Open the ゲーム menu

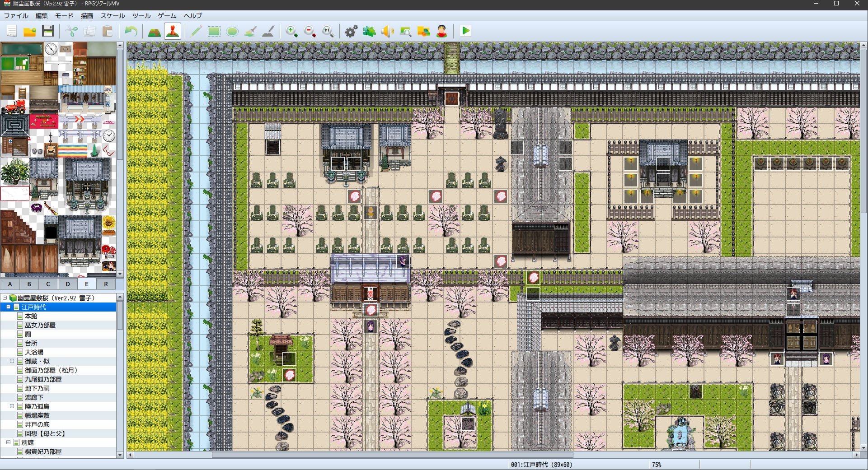[167, 16]
